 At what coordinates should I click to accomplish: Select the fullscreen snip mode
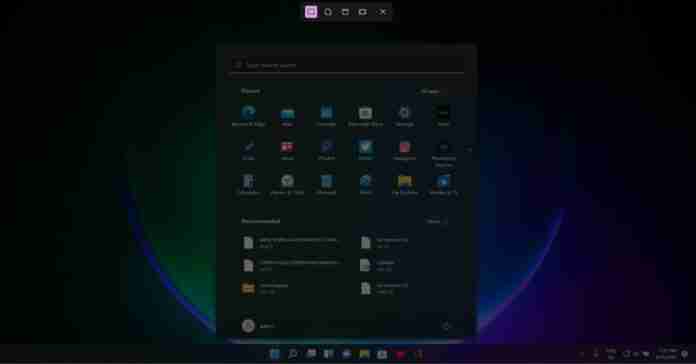(x=363, y=12)
